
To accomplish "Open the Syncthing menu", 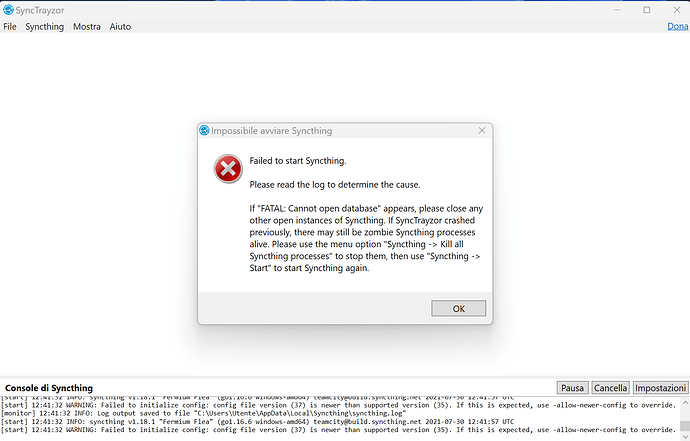I will pyautogui.click(x=44, y=27).
